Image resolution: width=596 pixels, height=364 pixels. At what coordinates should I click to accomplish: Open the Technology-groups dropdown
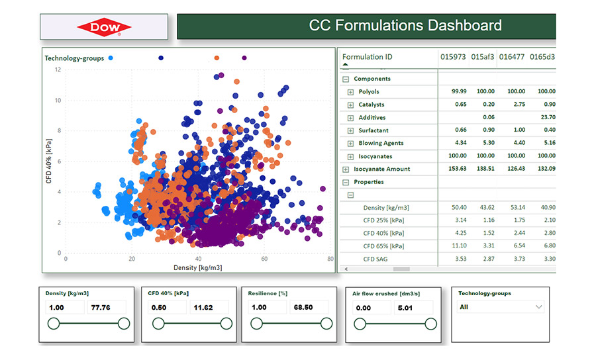point(501,307)
